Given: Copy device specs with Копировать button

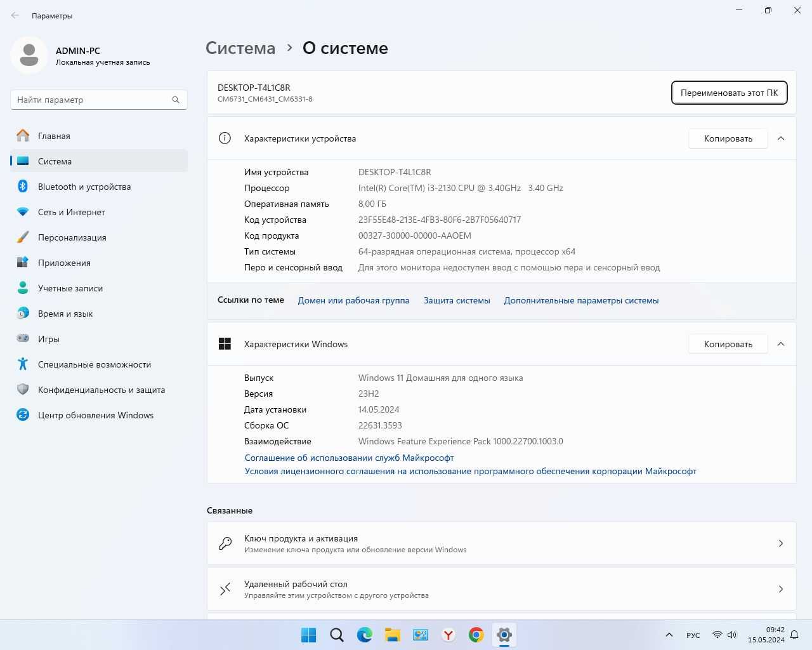Looking at the screenshot, I should click(728, 138).
